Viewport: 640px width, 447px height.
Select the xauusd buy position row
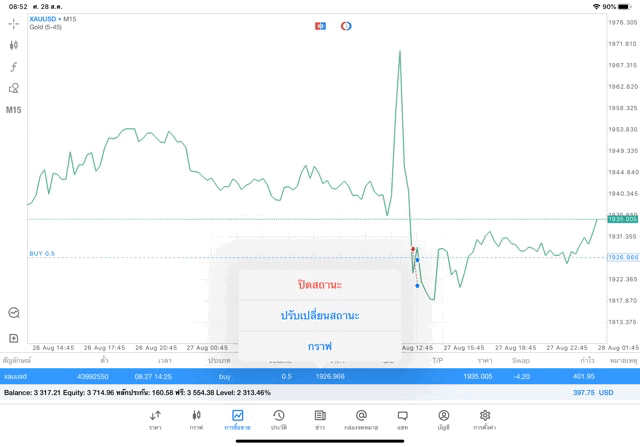(x=300, y=376)
